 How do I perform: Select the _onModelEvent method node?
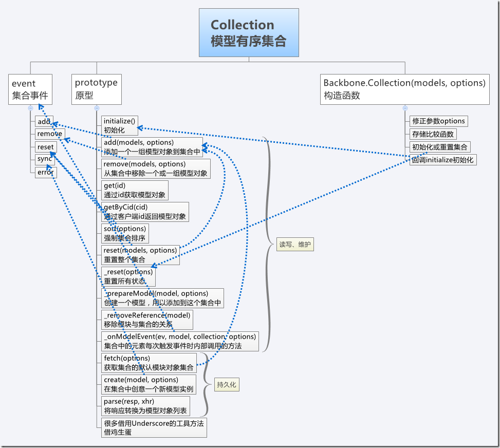click(180, 342)
